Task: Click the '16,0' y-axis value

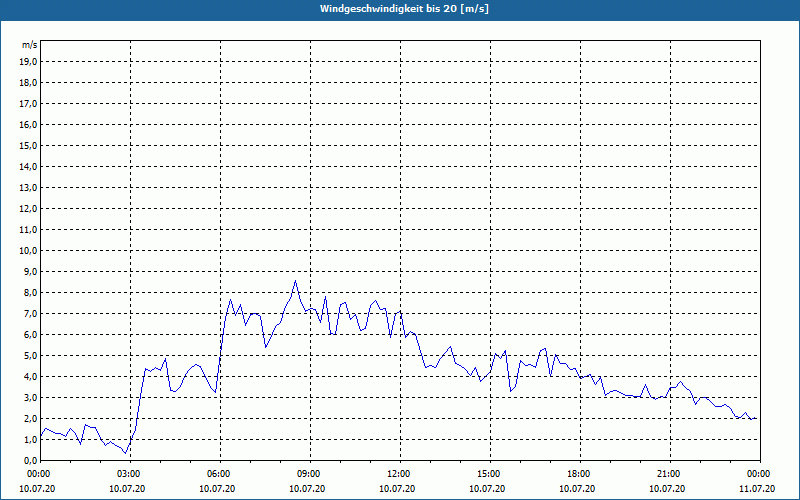Action: (29, 124)
